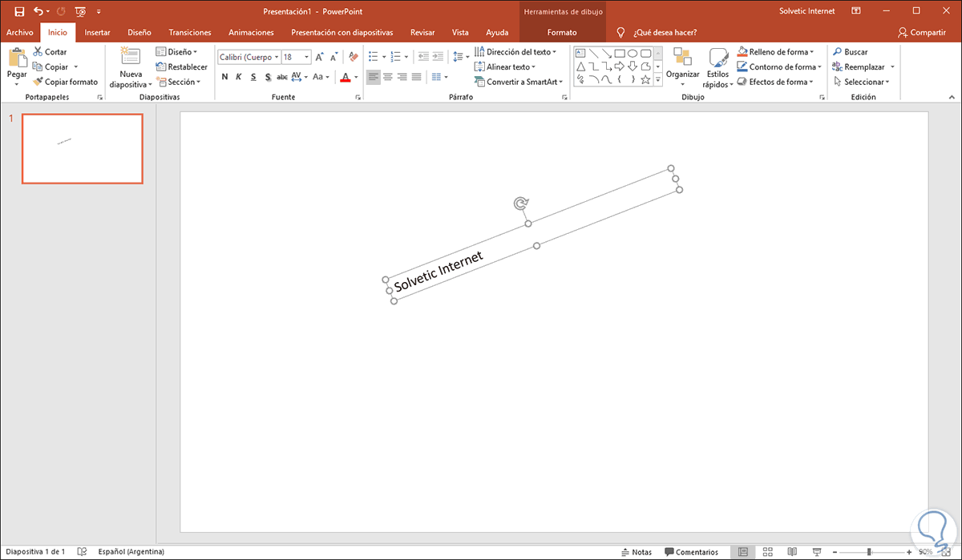Viewport: 962px width, 560px height.
Task: Toggle italic (K) formatting
Action: 239,77
